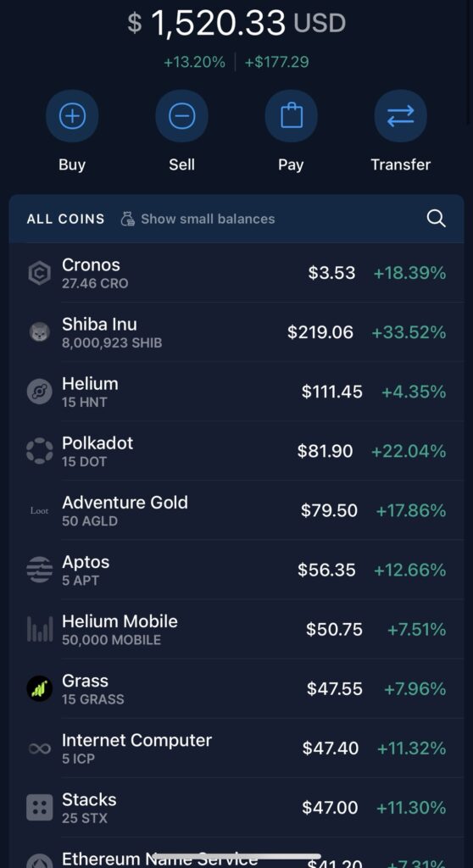Open coin search via the magnifier icon
This screenshot has width=473, height=868.
point(437,219)
